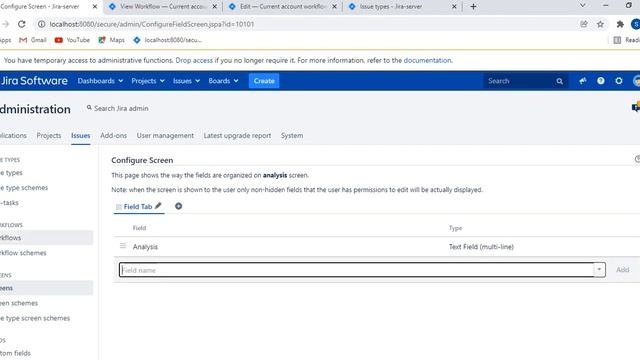Close the Issue types browser tab

[x=454, y=7]
